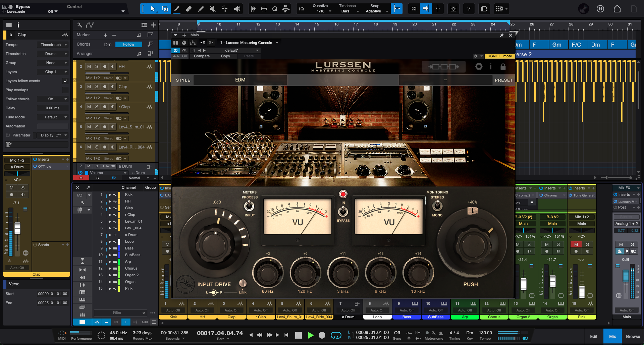The image size is (644, 345).
Task: Flip the METERS PROCESS/INPUT switch
Action: coord(249,205)
